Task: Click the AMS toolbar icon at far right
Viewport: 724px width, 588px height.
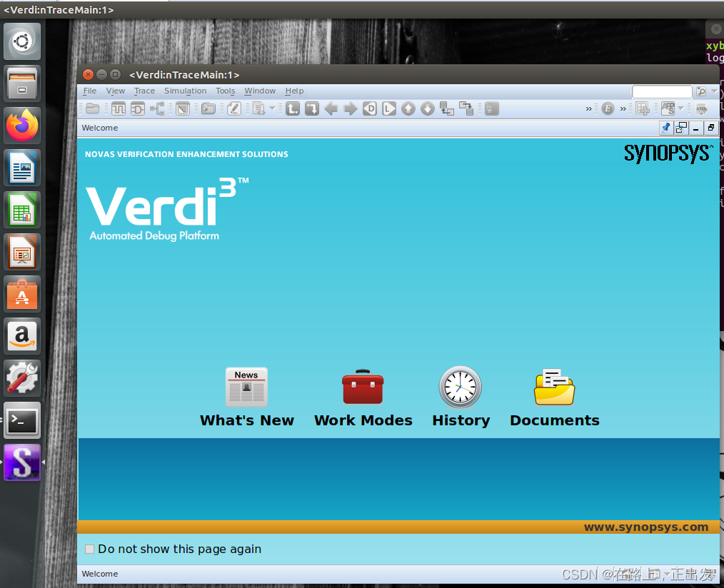Action: pos(701,109)
